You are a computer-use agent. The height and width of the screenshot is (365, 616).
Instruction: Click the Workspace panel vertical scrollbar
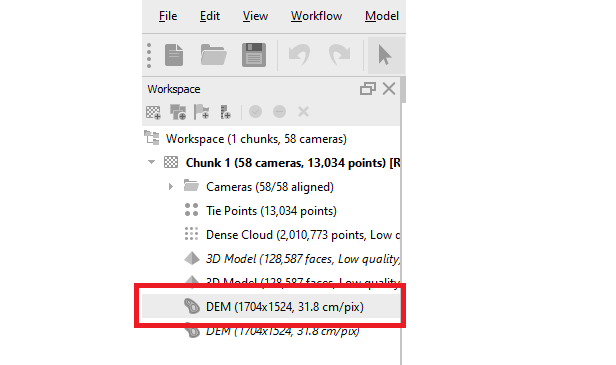pyautogui.click(x=403, y=90)
